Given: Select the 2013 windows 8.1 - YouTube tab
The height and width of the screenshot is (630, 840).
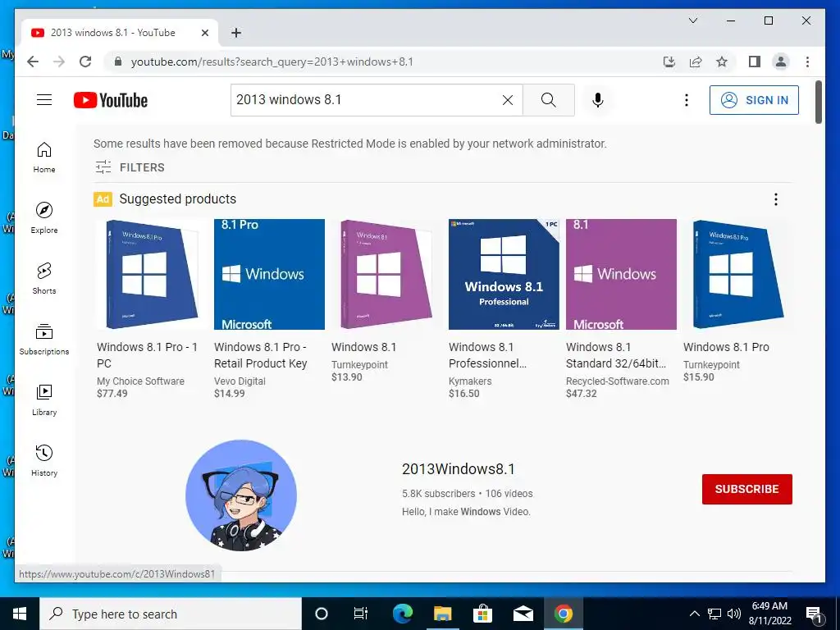Looking at the screenshot, I should (x=120, y=33).
